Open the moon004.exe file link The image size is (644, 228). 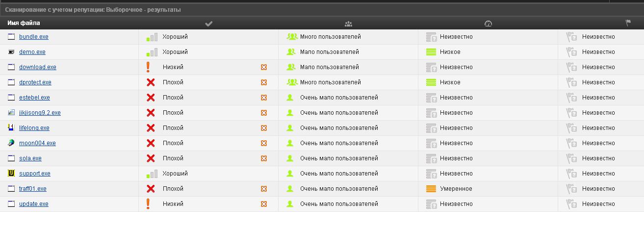click(37, 143)
